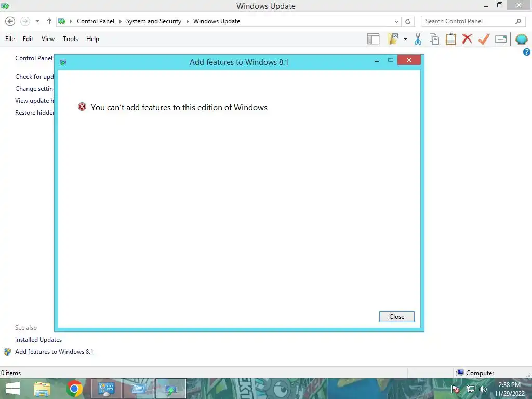Open the address bar history dropdown
The width and height of the screenshot is (532, 399).
[396, 21]
